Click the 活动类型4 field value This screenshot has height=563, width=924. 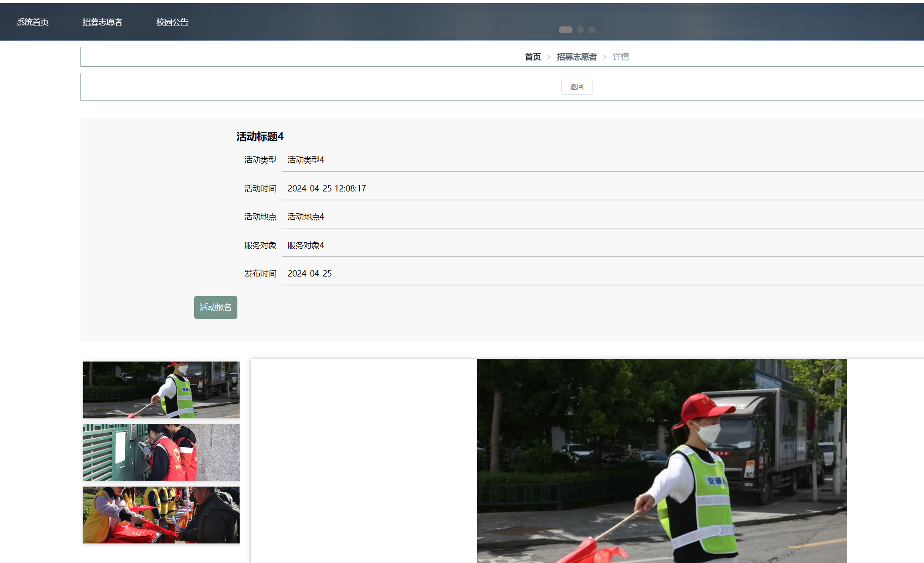coord(306,160)
